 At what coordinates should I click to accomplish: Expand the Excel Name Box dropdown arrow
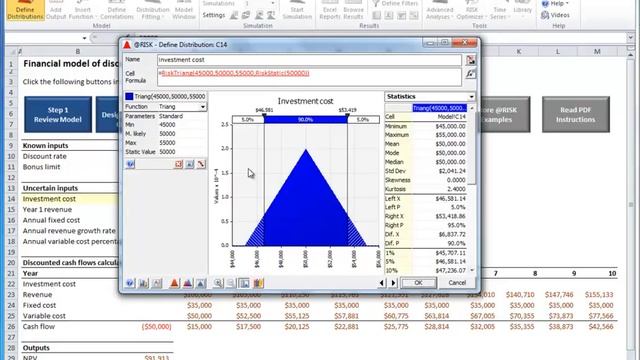tap(84, 38)
